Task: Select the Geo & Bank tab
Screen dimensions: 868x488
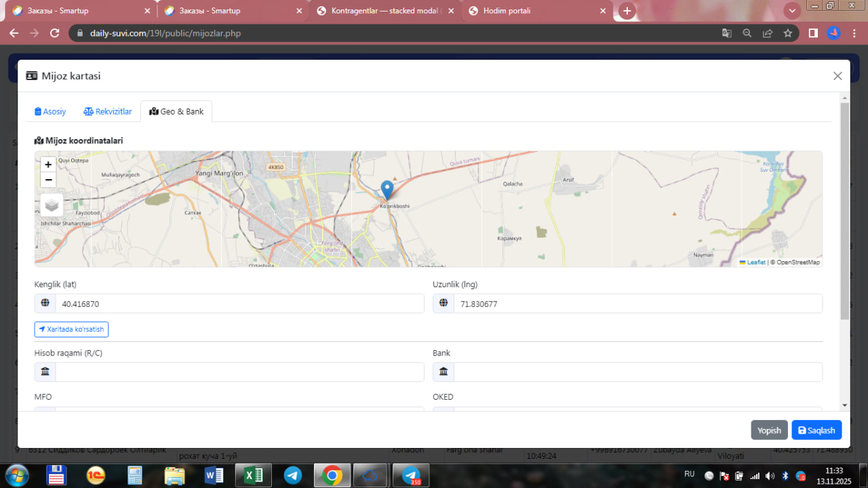Action: (176, 111)
